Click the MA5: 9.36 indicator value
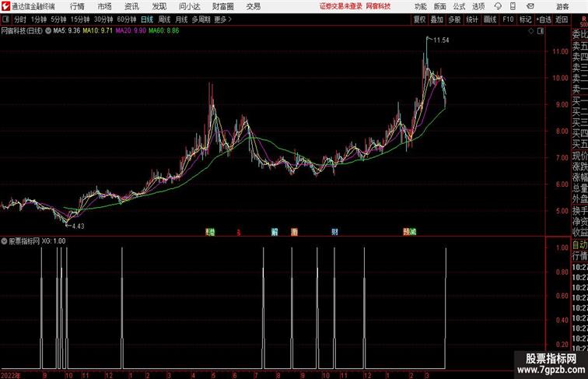This screenshot has height=379, width=588. pos(67,31)
